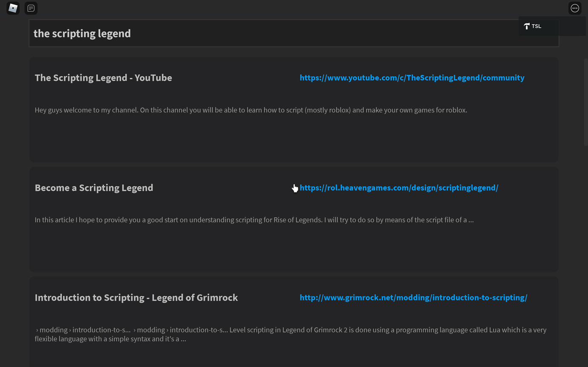Viewport: 588px width, 367px height.
Task: Select 'The Scripting Legend - YouTube' result title
Action: point(103,77)
